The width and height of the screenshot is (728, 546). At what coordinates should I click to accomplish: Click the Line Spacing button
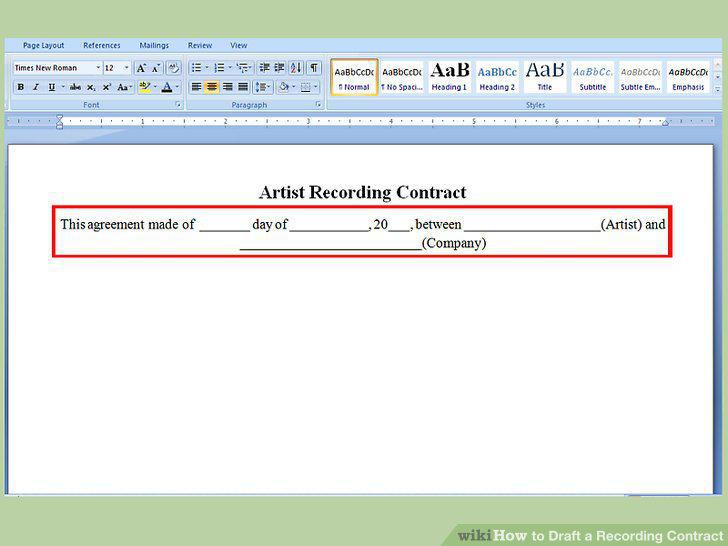tap(263, 87)
